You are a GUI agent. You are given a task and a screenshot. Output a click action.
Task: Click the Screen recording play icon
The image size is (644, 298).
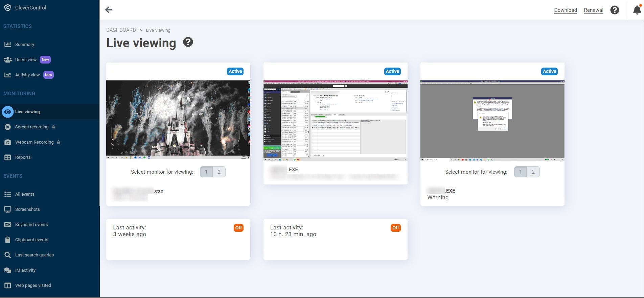tap(7, 127)
